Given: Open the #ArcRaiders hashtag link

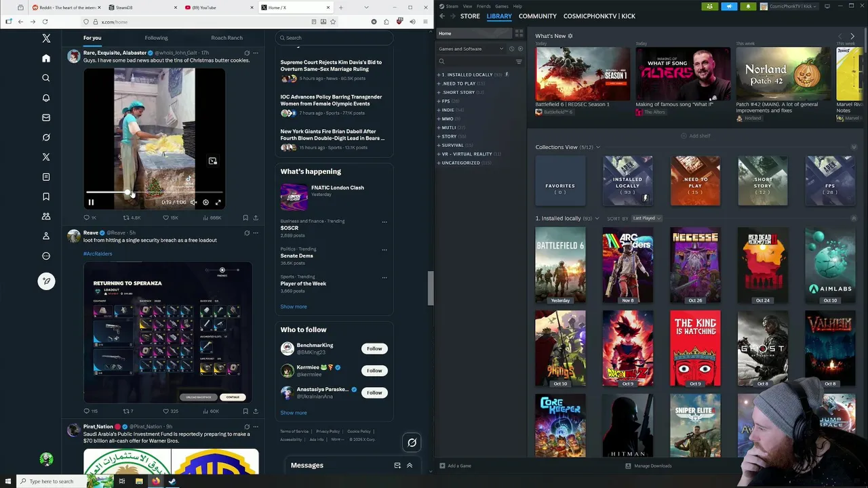Looking at the screenshot, I should pos(98,253).
